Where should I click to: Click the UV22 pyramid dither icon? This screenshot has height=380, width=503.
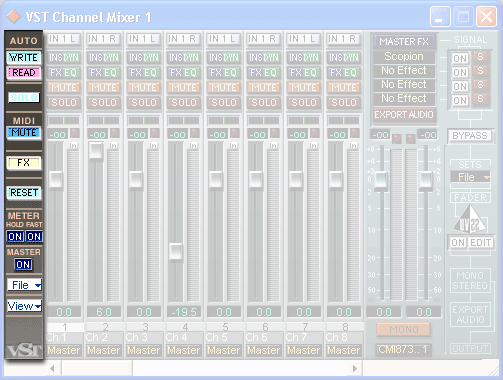click(x=470, y=219)
